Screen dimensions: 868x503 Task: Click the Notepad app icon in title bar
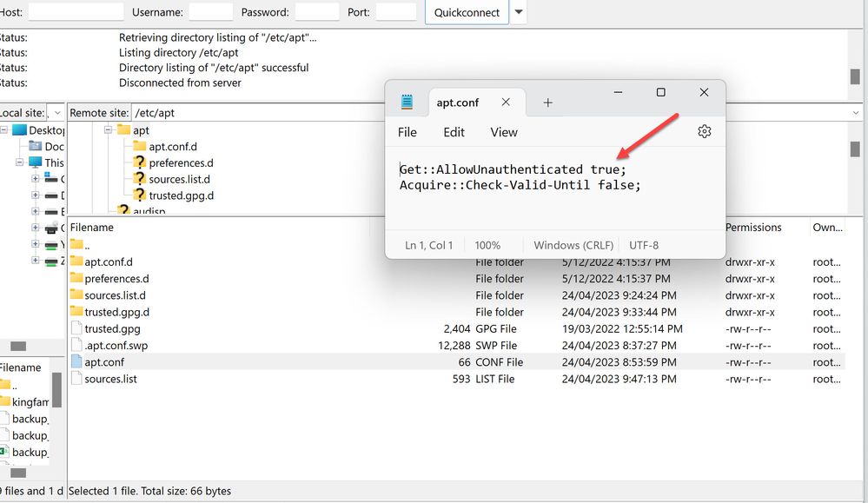coord(407,103)
